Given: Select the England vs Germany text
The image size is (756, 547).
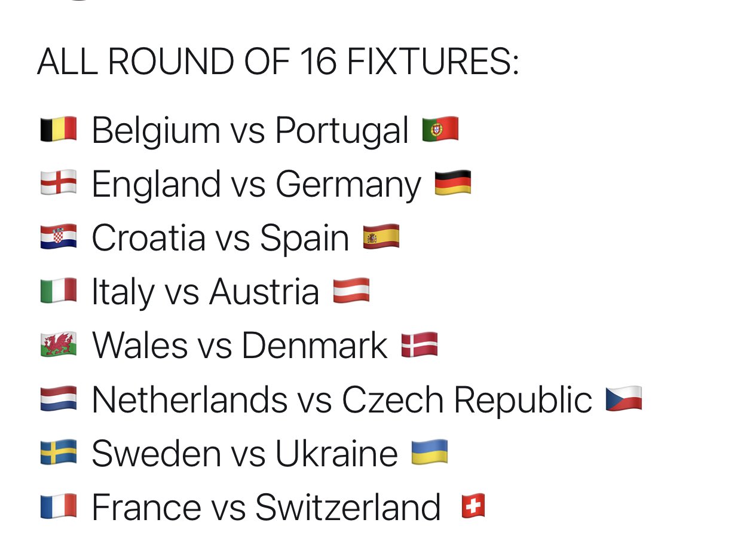Looking at the screenshot, I should 256,185.
